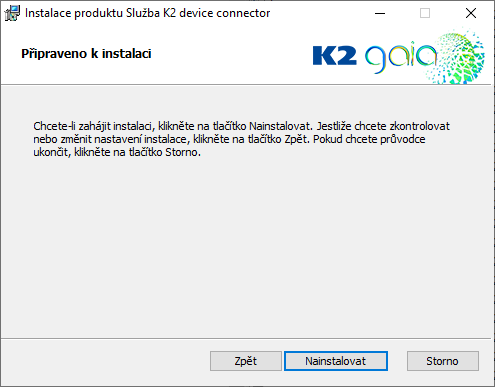Close the installer with the X icon
Screen dimensions: 495x387
click(471, 13)
